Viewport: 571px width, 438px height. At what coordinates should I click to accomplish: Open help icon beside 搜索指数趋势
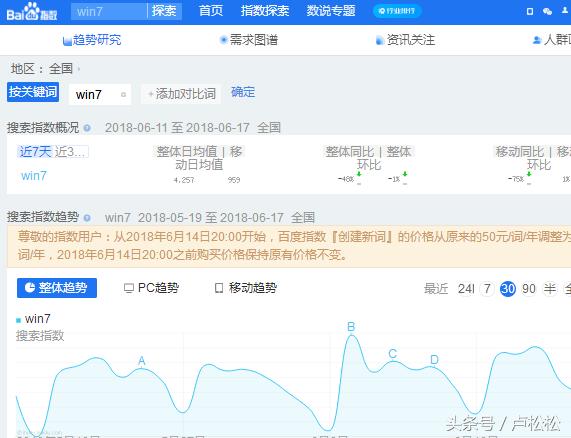[87, 218]
